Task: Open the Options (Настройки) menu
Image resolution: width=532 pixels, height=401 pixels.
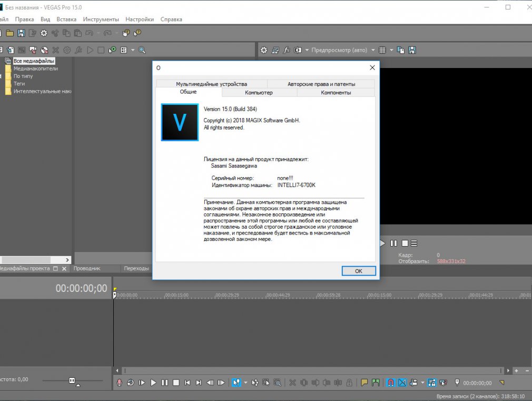Action: tap(140, 19)
